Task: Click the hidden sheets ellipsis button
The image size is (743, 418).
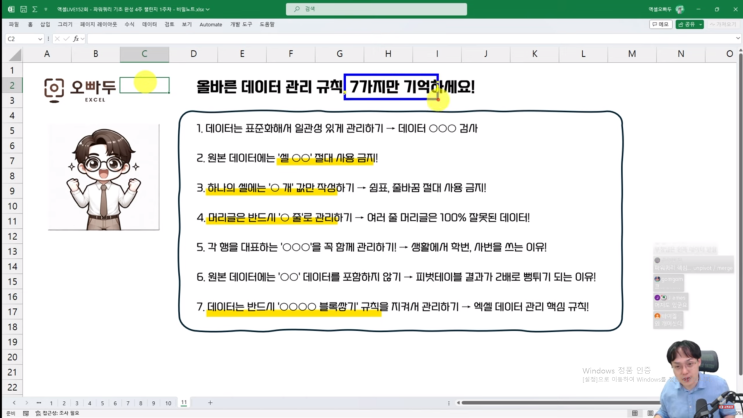Action: (x=39, y=403)
